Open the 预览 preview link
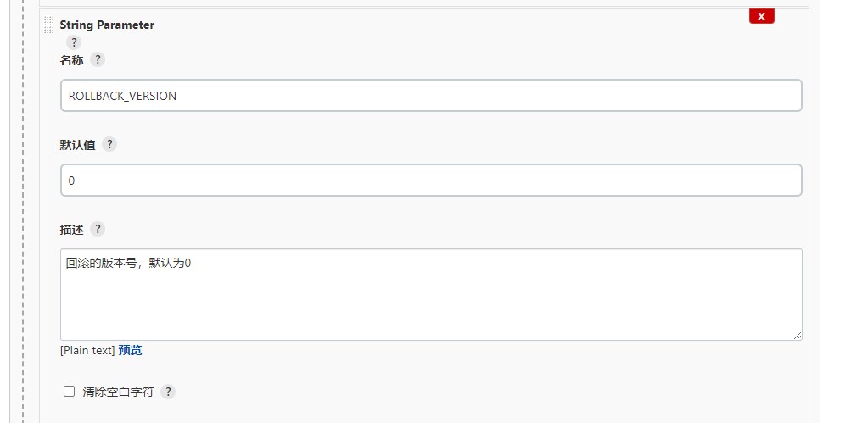This screenshot has width=868, height=423. [x=130, y=351]
